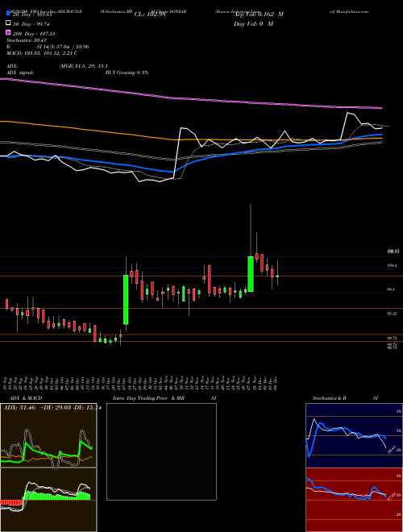
Task: Click the '(MGR) 31.5, 29, 15.1' ADX values
Action: tap(84, 66)
